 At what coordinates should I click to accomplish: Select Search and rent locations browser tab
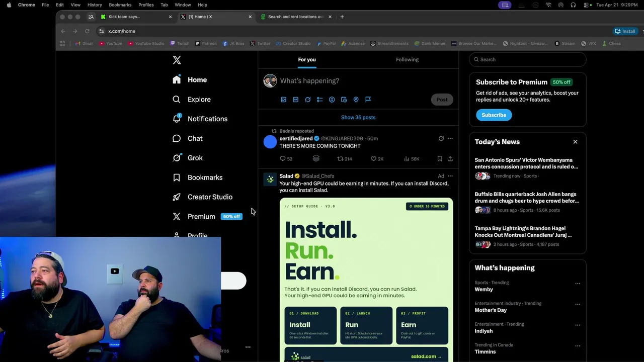click(296, 17)
